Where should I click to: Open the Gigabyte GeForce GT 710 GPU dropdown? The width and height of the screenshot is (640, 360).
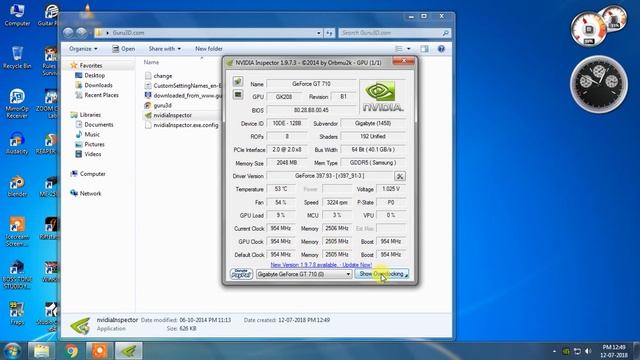pyautogui.click(x=304, y=274)
